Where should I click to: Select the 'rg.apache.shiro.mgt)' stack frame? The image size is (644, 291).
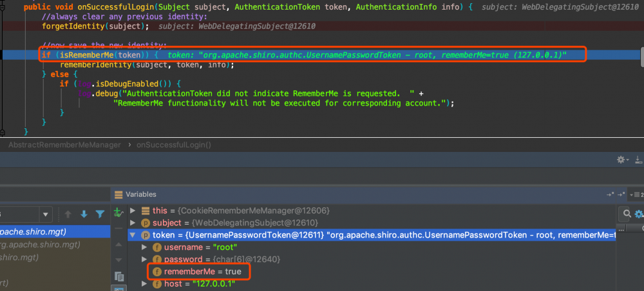click(55, 245)
